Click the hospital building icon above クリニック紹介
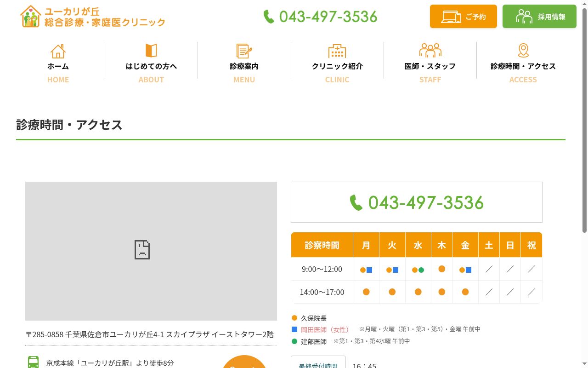This screenshot has width=588, height=368. tap(337, 51)
